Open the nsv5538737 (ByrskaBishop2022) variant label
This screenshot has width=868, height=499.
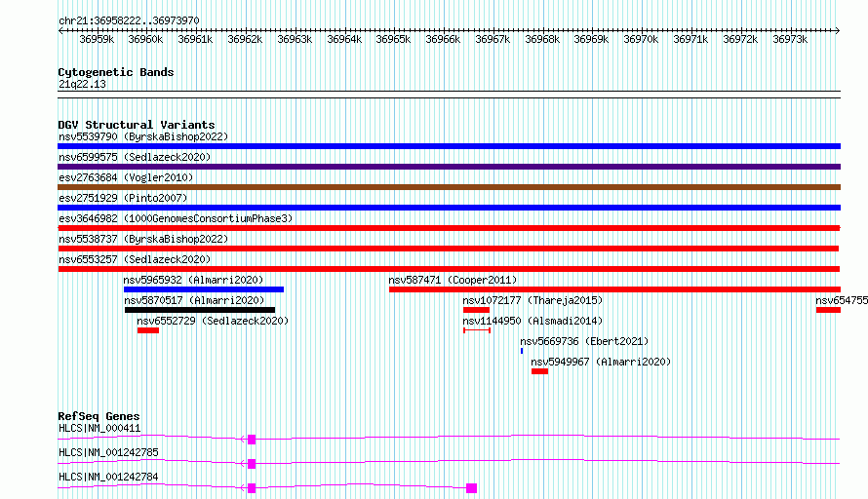coord(143,239)
